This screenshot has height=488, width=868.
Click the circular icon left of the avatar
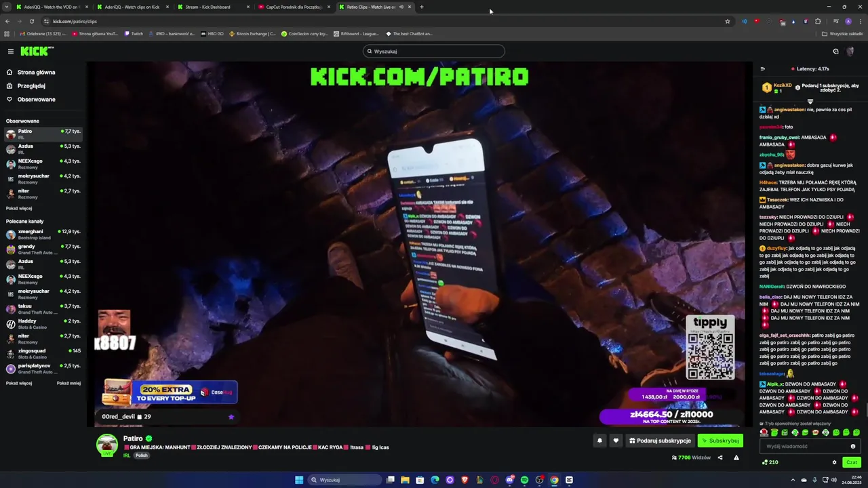(835, 51)
